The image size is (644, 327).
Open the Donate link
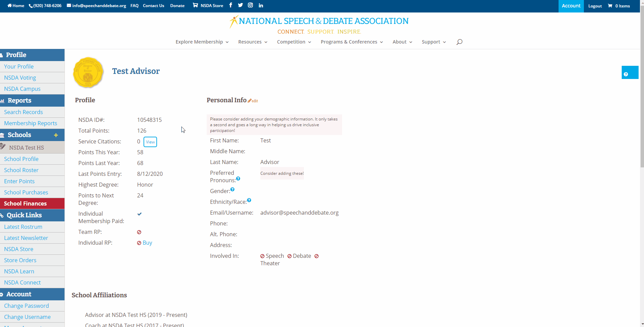(177, 6)
